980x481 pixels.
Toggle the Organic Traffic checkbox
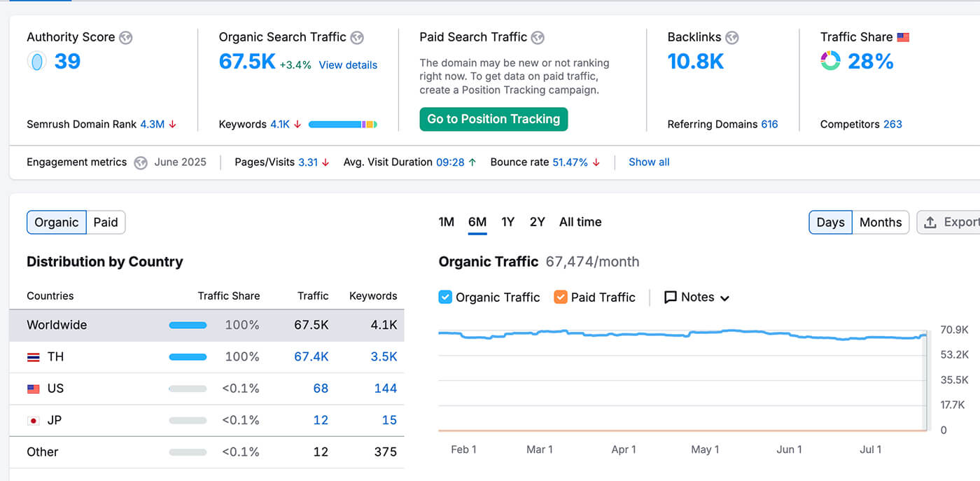[x=445, y=297]
